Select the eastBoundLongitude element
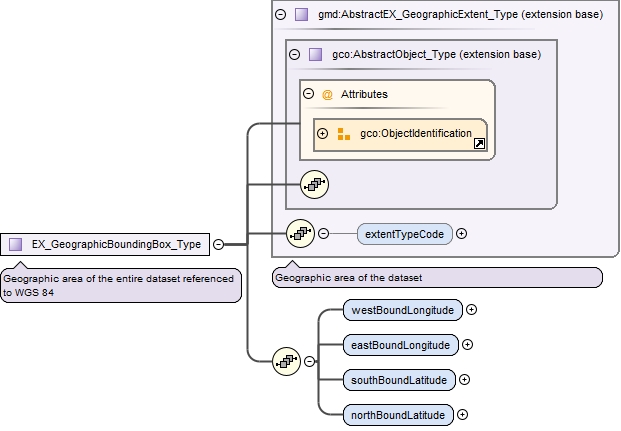621x431 pixels. point(400,345)
